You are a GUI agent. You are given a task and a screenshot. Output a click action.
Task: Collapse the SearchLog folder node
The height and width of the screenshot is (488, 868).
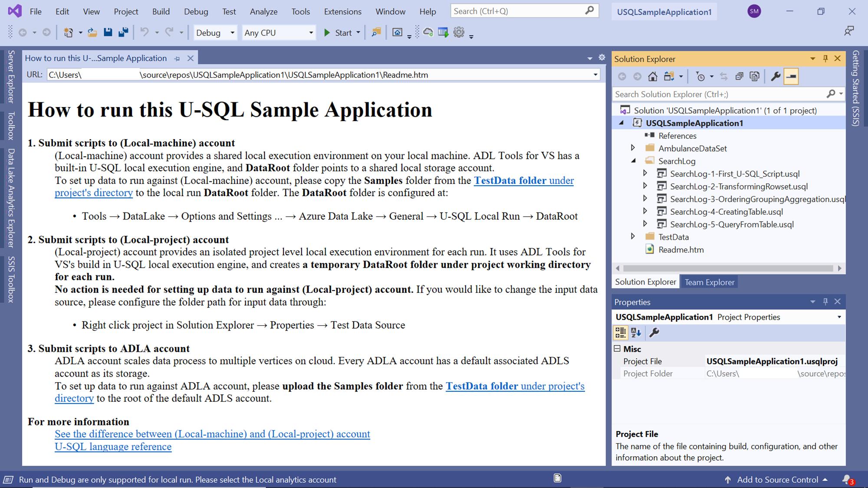point(633,161)
